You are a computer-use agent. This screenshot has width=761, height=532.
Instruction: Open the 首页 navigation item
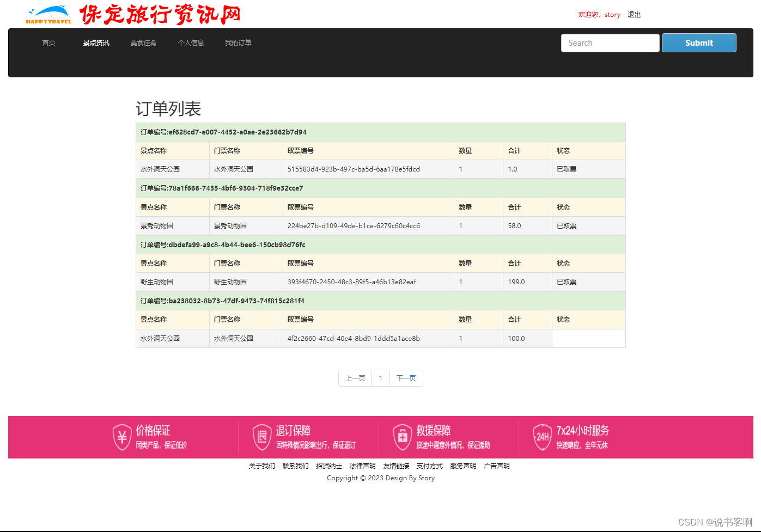49,43
